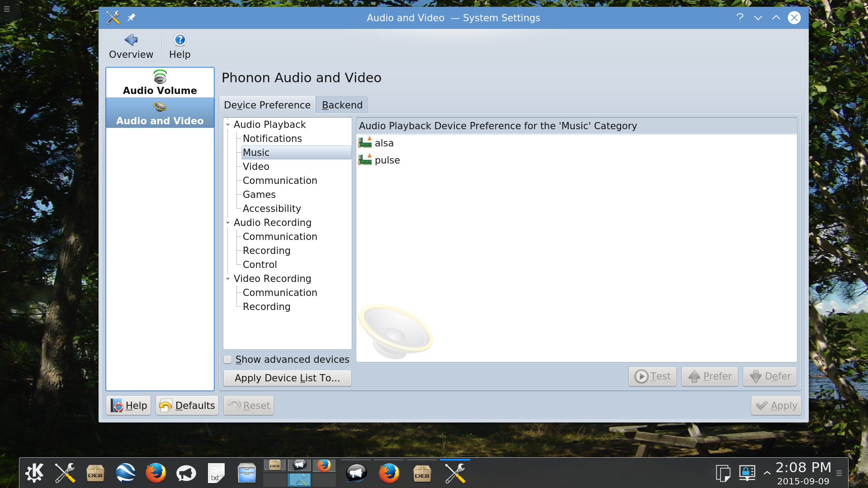The height and width of the screenshot is (488, 868).
Task: Select the alsa device row
Action: [x=576, y=143]
